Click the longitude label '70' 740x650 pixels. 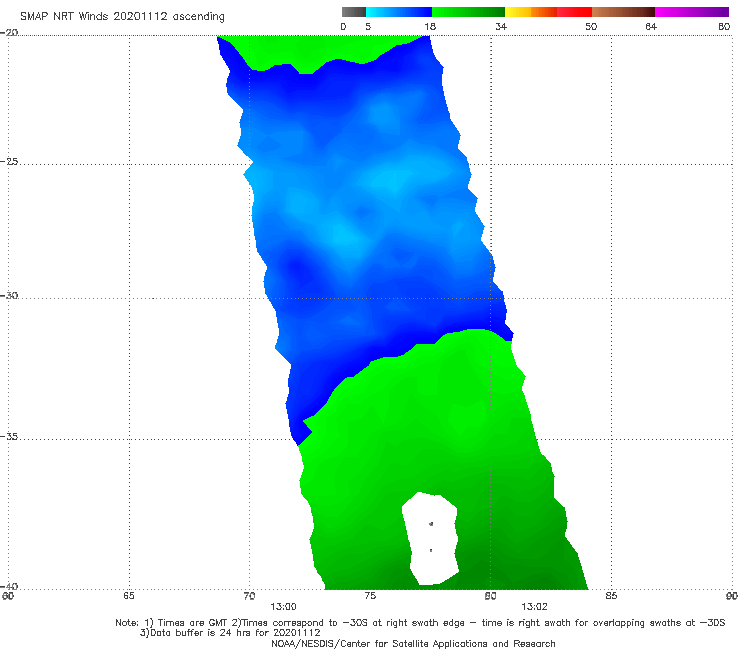pyautogui.click(x=249, y=595)
